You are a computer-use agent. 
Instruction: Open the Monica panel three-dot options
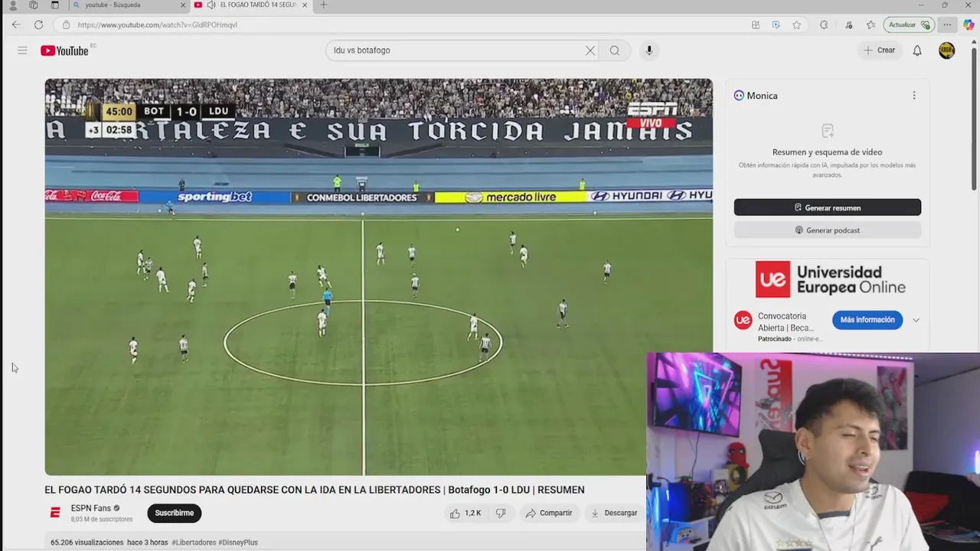coord(913,96)
